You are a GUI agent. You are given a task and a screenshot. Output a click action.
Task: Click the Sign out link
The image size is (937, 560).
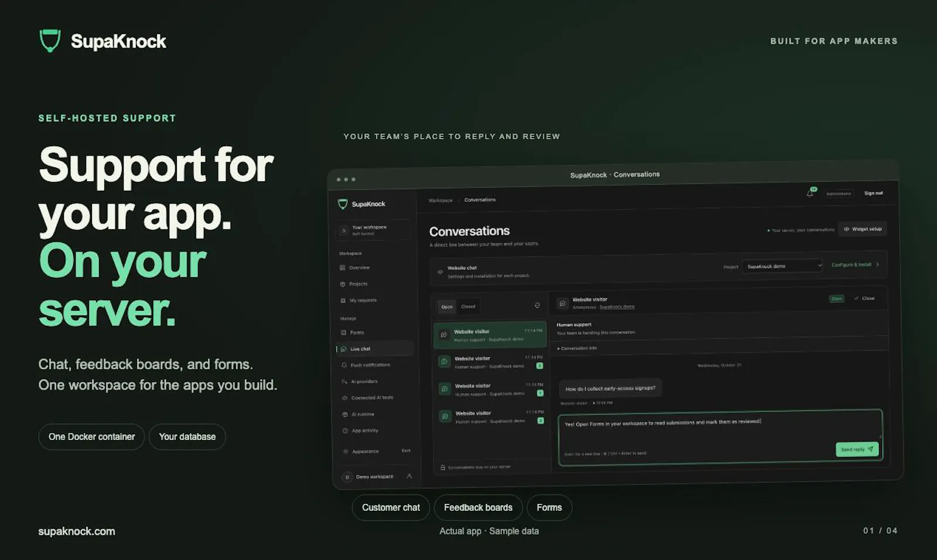coord(873,193)
